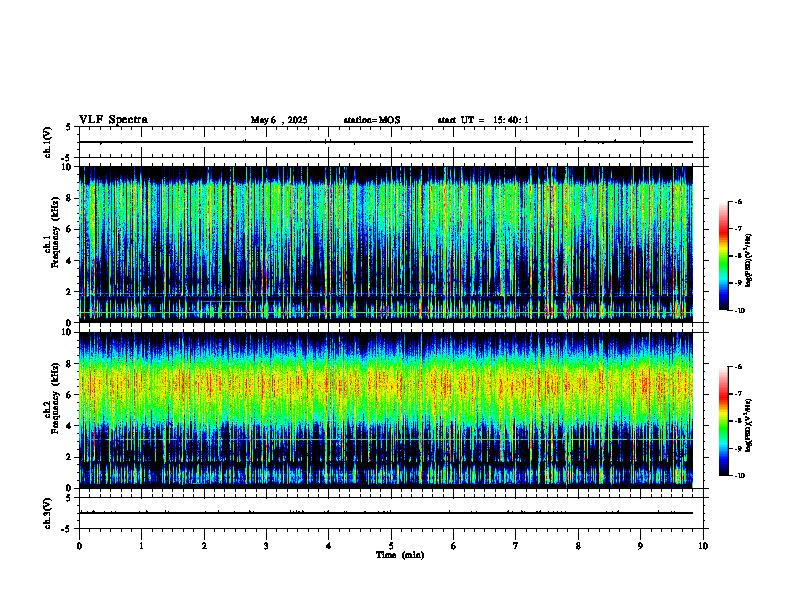Click the time axis tick label "9"
The height and width of the screenshot is (612, 792).
click(640, 546)
